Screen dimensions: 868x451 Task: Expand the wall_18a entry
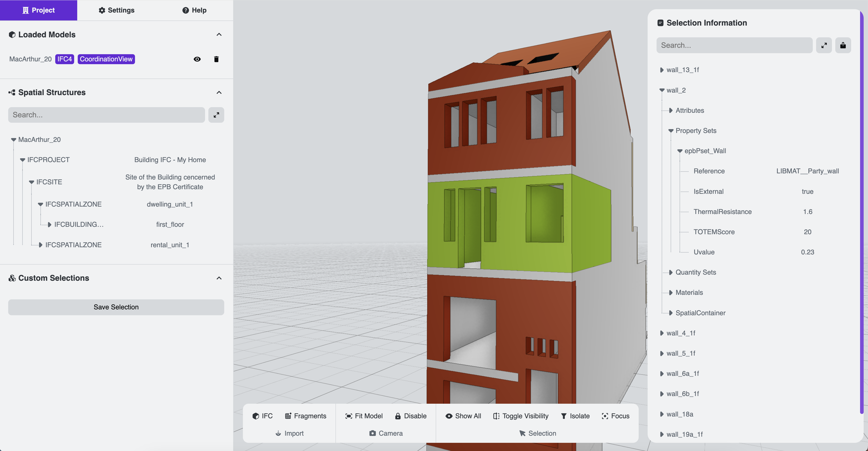(662, 414)
